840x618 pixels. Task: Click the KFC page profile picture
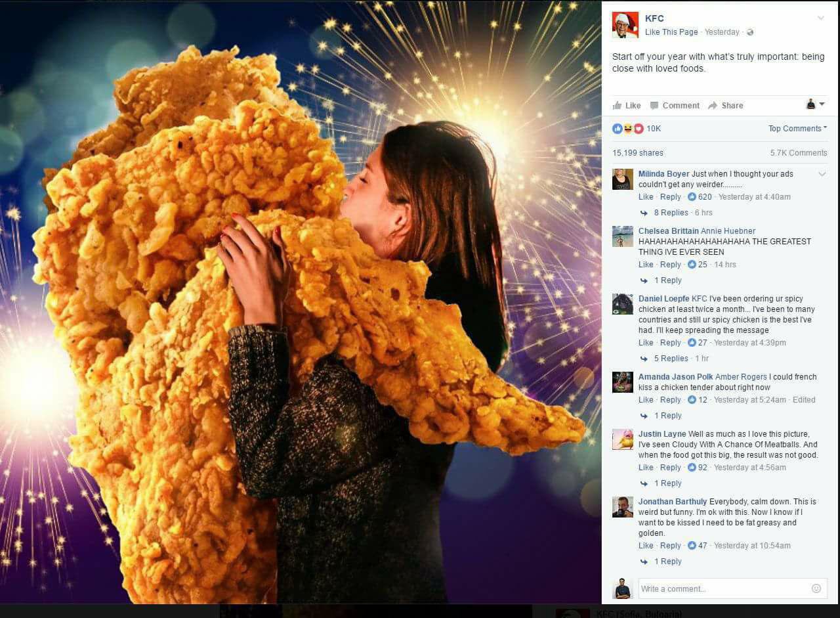(625, 25)
